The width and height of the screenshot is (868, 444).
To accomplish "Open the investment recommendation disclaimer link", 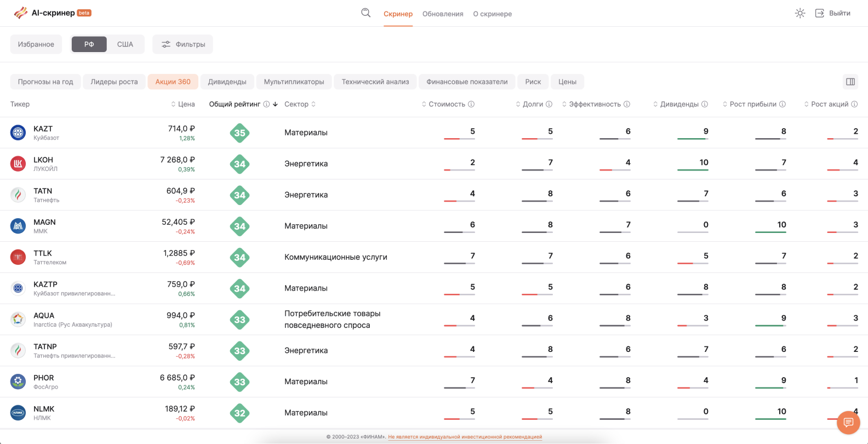I will click(x=465, y=437).
